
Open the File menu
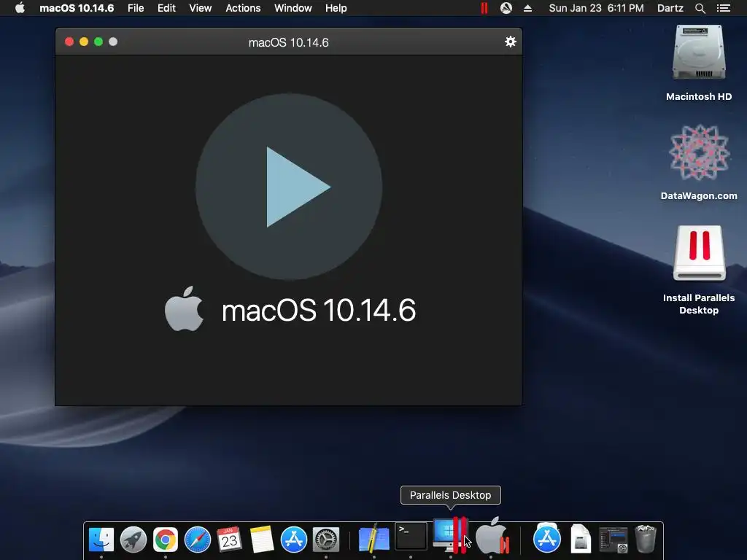(136, 8)
